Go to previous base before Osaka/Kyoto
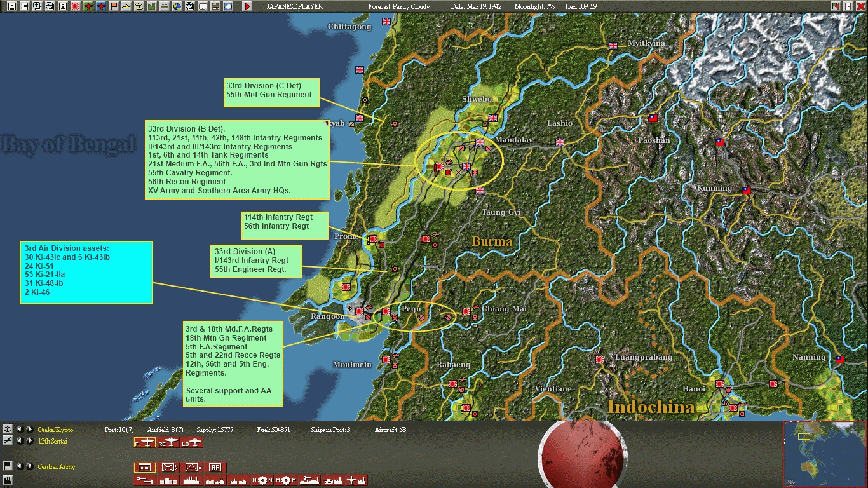This screenshot has height=488, width=868. click(x=19, y=430)
